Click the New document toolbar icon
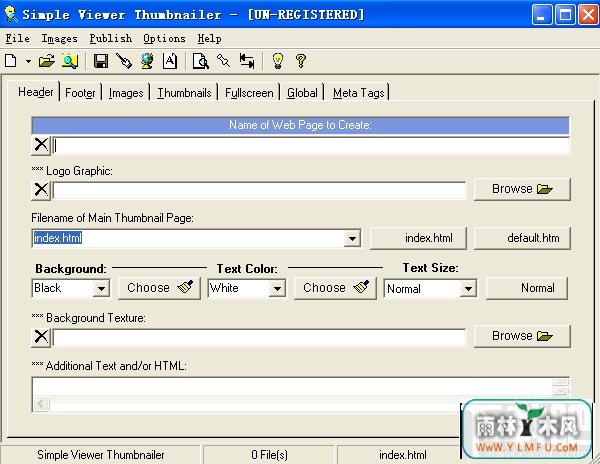This screenshot has width=600, height=464. [11, 61]
